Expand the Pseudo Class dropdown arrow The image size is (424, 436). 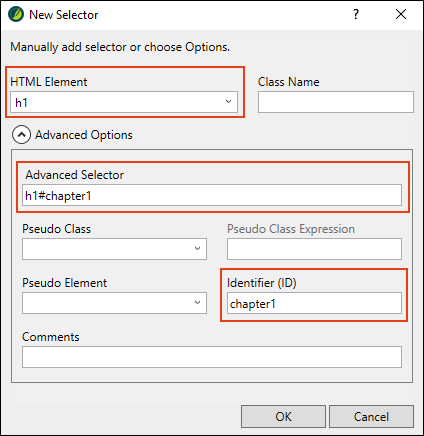click(x=197, y=249)
